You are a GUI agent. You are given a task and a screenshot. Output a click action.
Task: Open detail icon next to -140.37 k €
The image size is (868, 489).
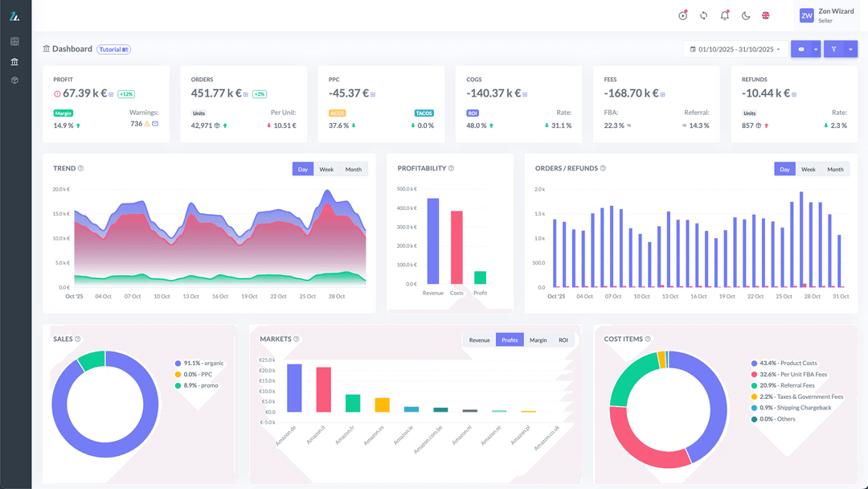pos(525,95)
